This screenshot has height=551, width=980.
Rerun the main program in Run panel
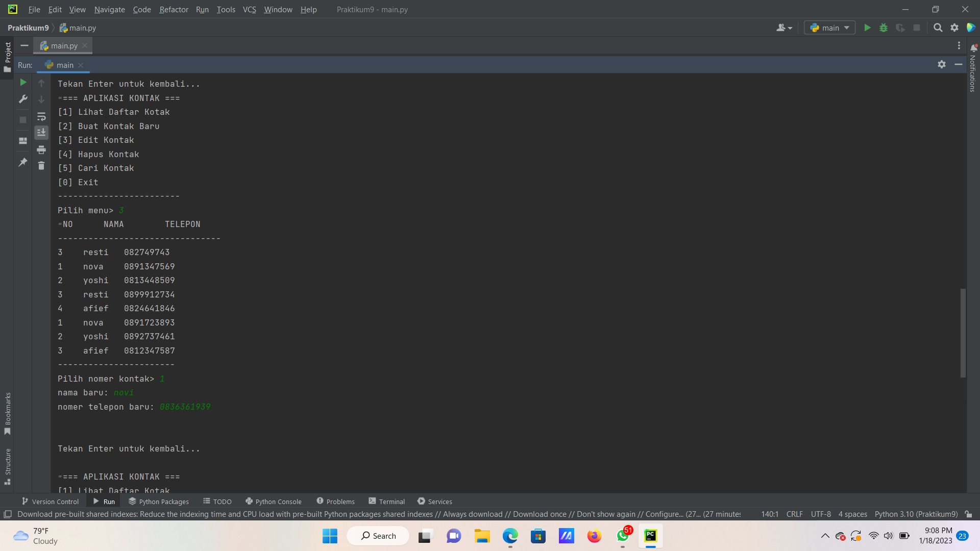tap(23, 82)
